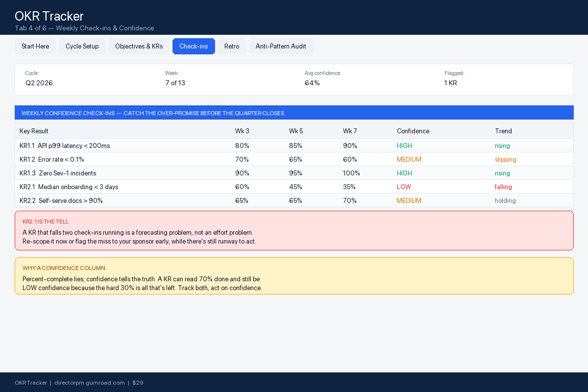Select row KR2.1 Median onboarding < 3 days

[294, 187]
